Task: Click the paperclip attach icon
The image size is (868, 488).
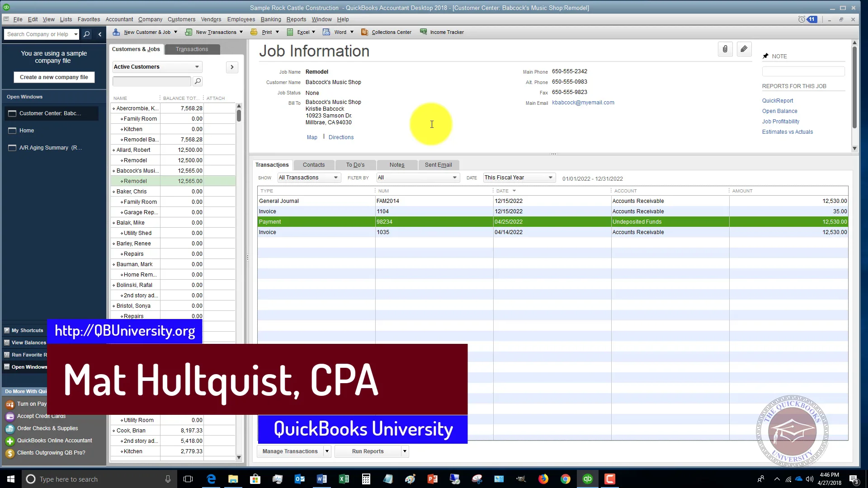Action: pos(725,49)
